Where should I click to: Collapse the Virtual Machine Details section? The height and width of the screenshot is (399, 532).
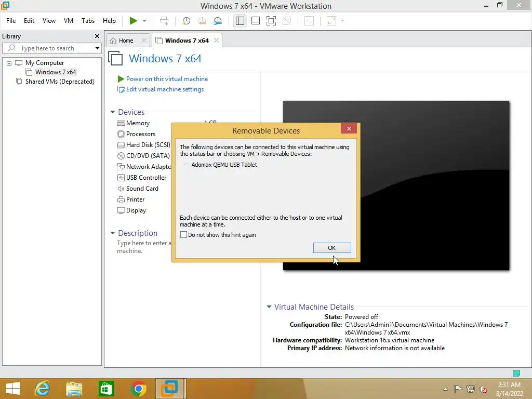(269, 307)
